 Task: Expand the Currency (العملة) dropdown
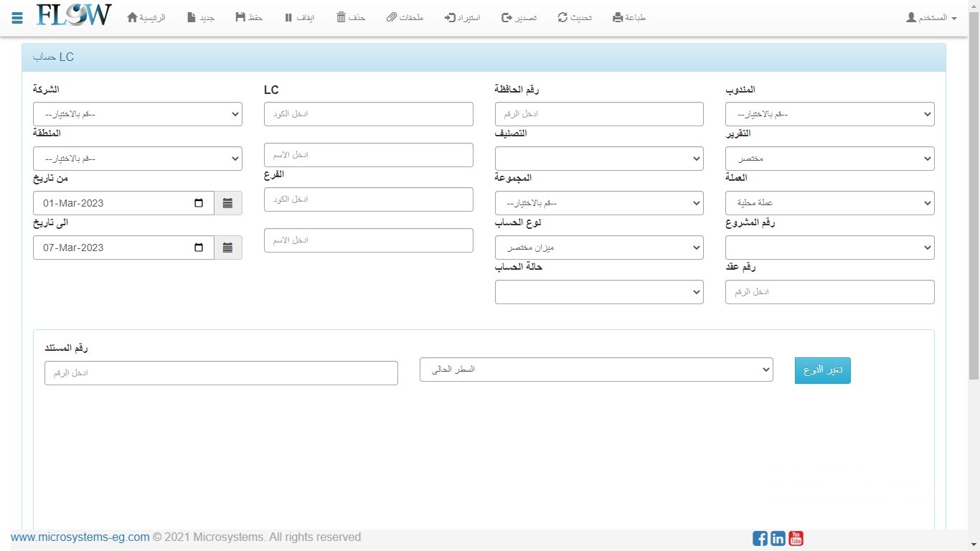click(829, 203)
